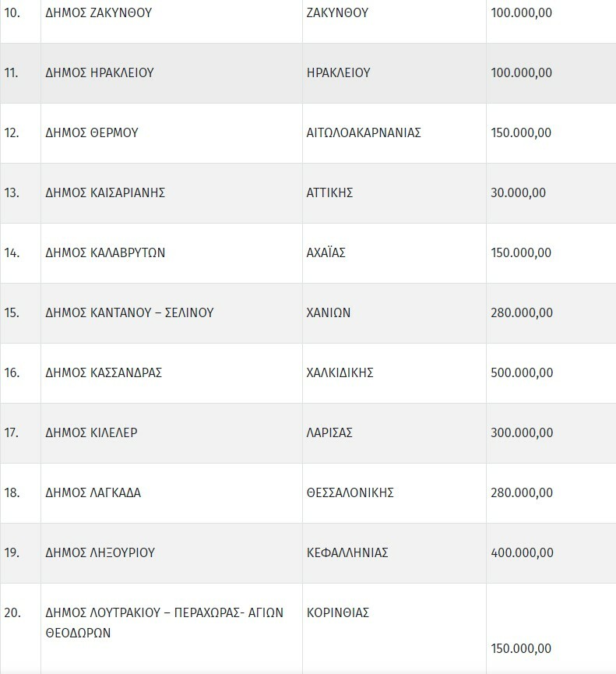The height and width of the screenshot is (674, 616).
Task: Select the 30.000,00 amount cell
Action: (x=519, y=192)
